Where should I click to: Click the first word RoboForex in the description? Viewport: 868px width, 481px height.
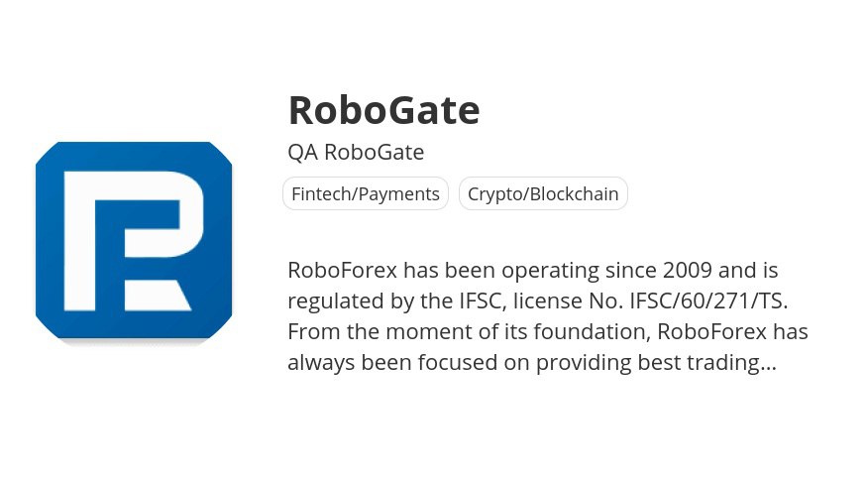(337, 270)
